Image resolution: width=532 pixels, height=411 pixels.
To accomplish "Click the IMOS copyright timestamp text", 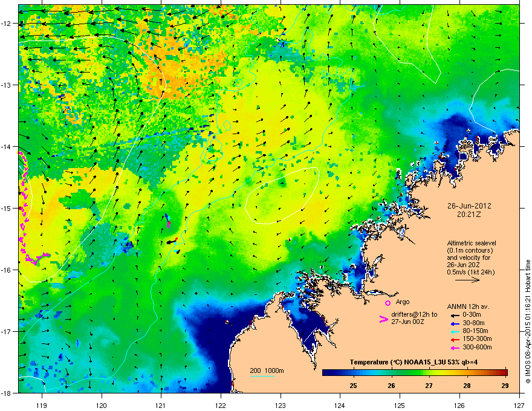I will pyautogui.click(x=528, y=322).
